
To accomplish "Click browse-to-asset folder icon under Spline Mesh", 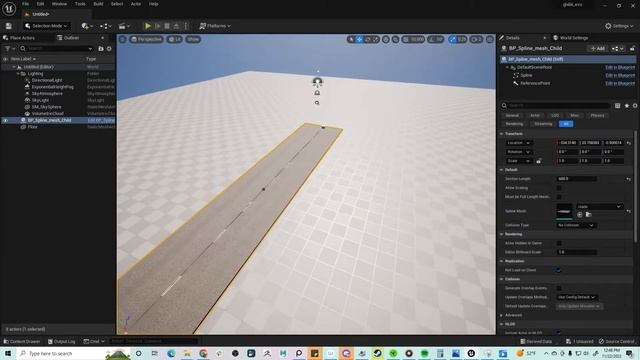I will (x=588, y=214).
